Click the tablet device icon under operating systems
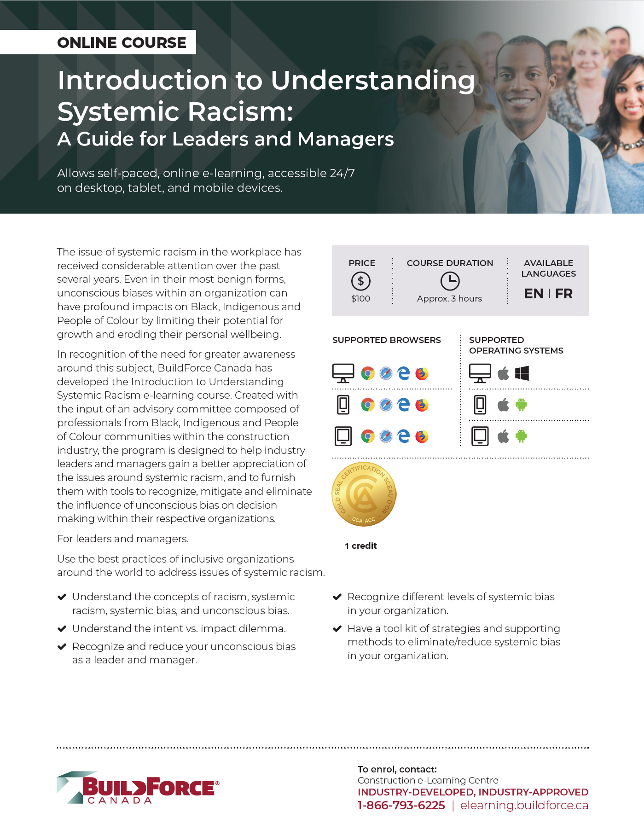 click(480, 436)
